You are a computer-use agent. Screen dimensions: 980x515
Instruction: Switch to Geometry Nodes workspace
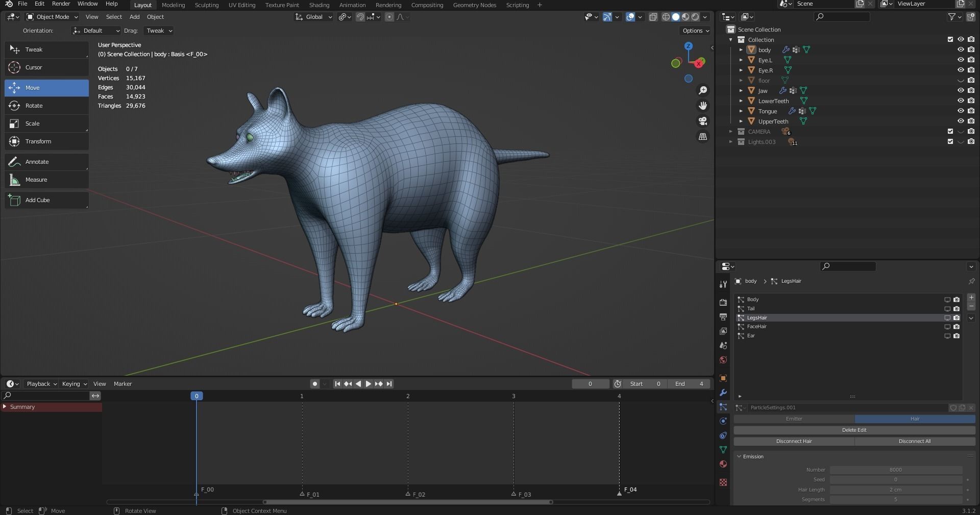475,5
